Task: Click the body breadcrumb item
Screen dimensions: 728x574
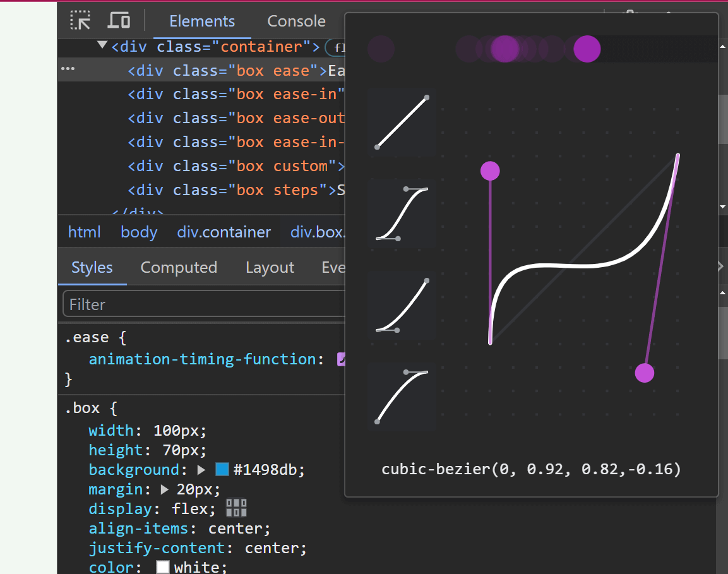Action: [x=138, y=232]
